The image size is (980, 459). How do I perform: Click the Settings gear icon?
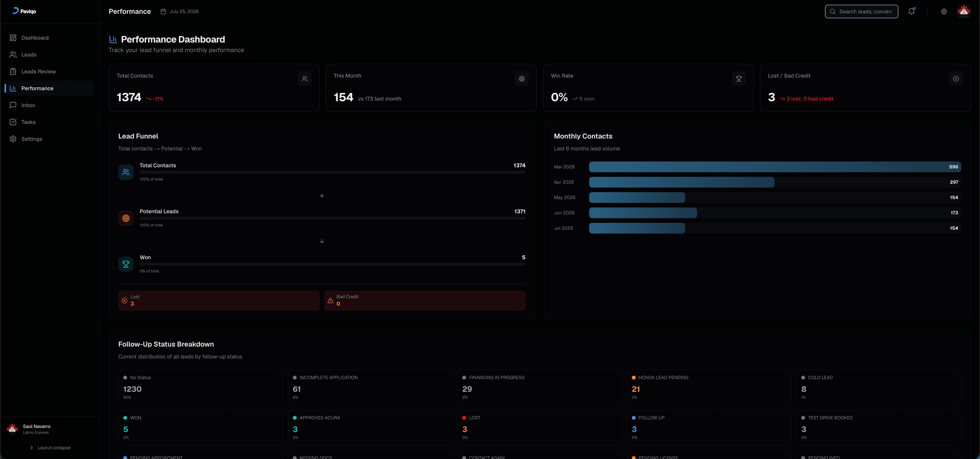click(x=13, y=139)
